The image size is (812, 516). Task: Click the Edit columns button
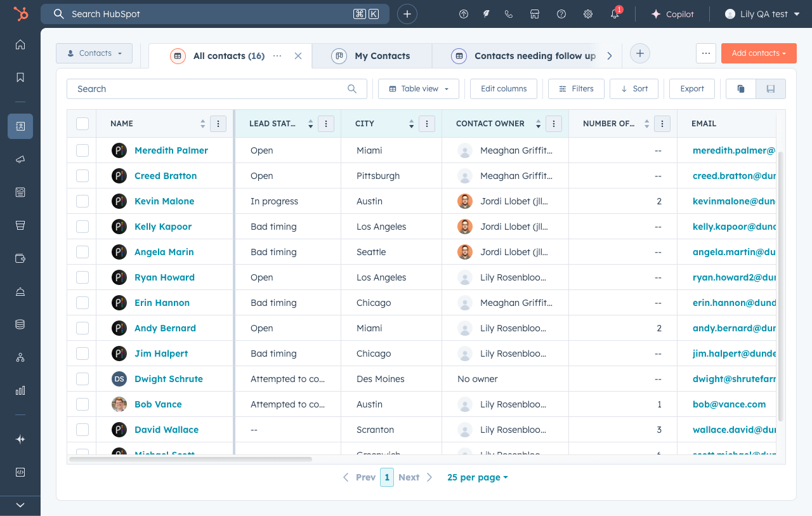click(x=504, y=89)
